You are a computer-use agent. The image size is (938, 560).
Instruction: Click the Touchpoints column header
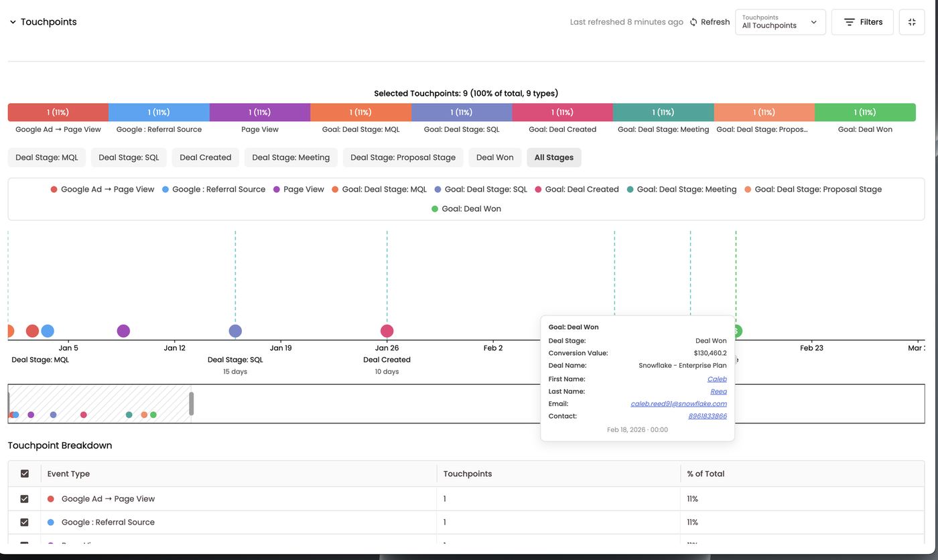[468, 474]
